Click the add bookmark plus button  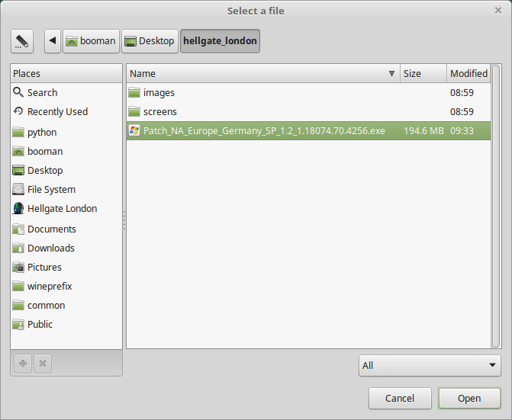tap(23, 364)
